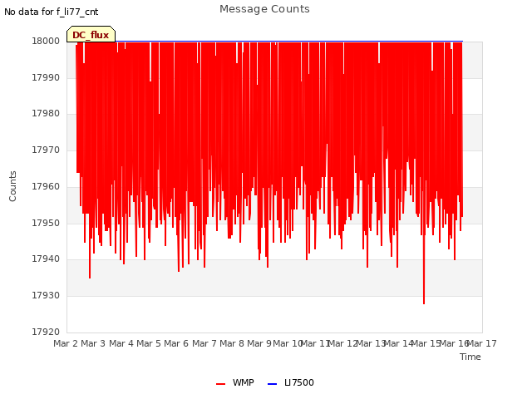
Task: Click the 17920 y-axis tick label
Action: (x=46, y=332)
